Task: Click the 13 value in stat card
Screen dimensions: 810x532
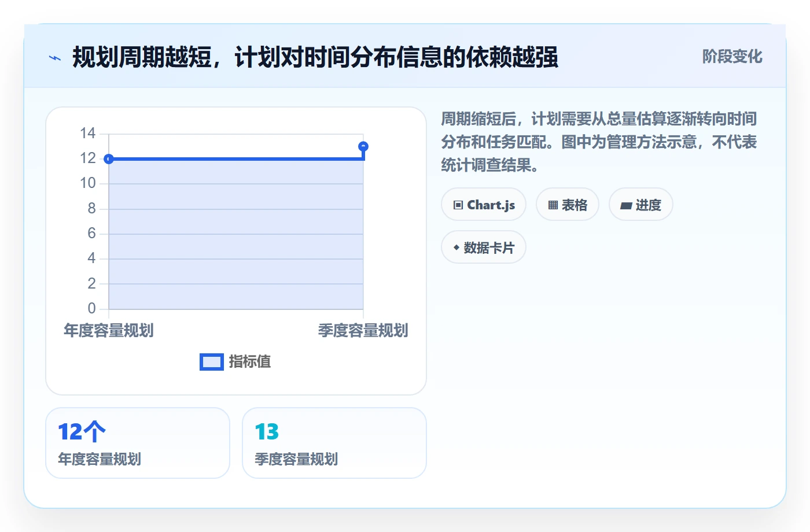Action: (x=267, y=432)
